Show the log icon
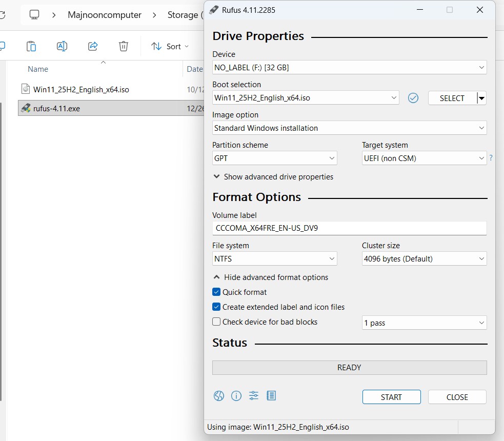Image resolution: width=504 pixels, height=441 pixels. point(271,396)
